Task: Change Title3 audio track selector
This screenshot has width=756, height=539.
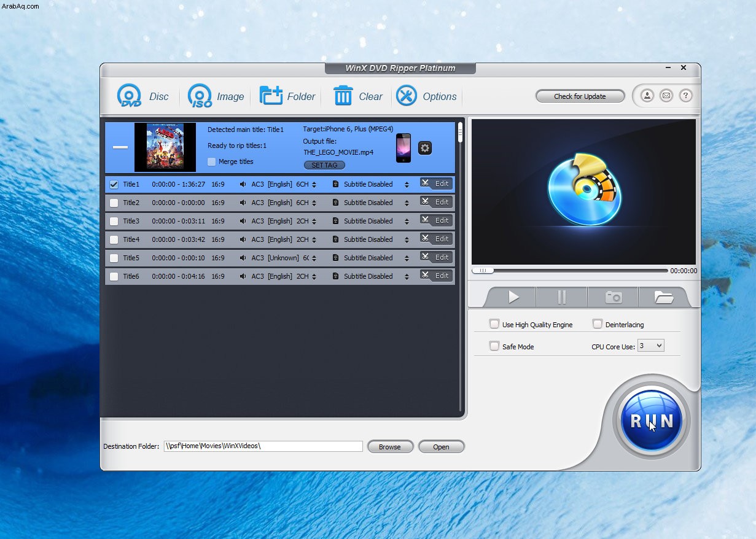Action: click(314, 221)
